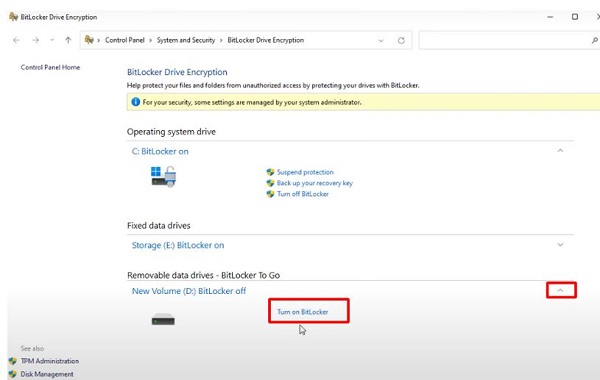Click 'Removable data drives - BitLocker To Go' text
The width and height of the screenshot is (600, 380).
203,276
